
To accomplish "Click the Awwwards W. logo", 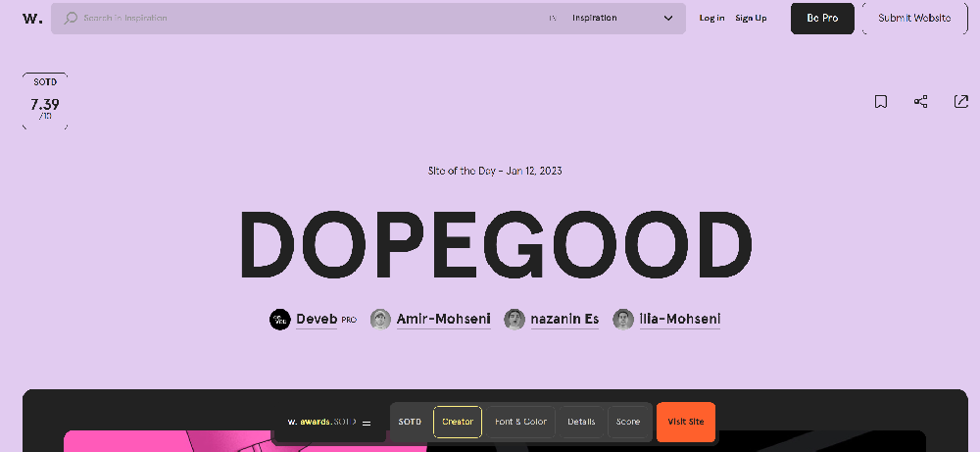I will [x=32, y=18].
